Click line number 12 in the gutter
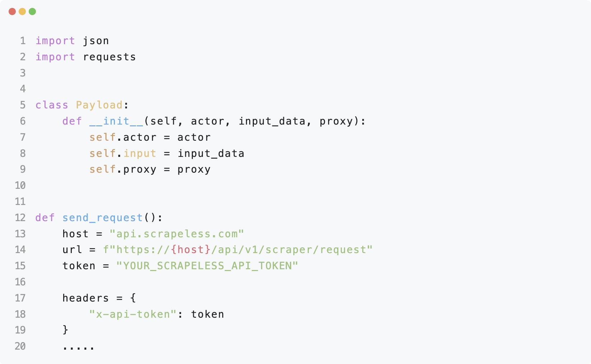Screen dimensions: 591x364 pyautogui.click(x=20, y=218)
